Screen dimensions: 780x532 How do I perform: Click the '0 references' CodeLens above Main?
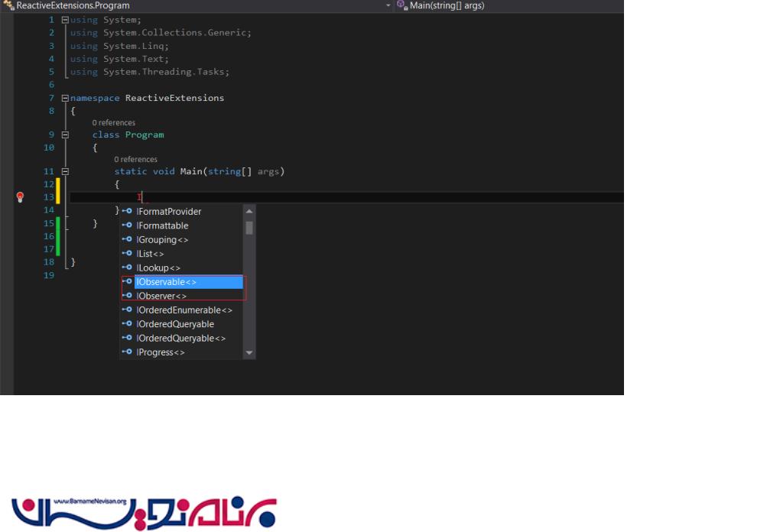[135, 159]
